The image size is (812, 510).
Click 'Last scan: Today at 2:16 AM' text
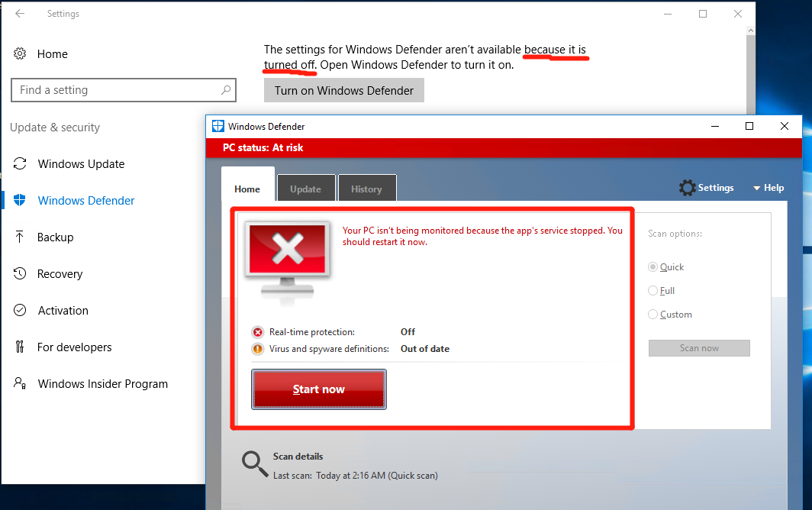[x=356, y=476]
